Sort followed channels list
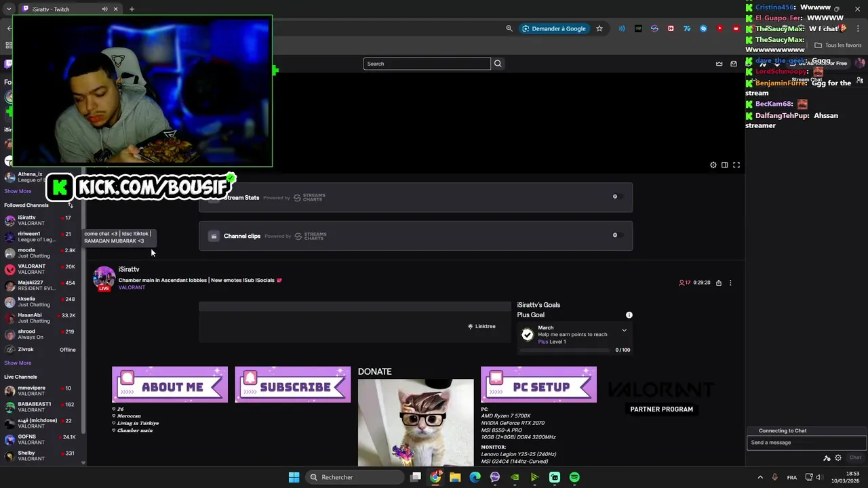868x488 pixels. click(x=70, y=205)
